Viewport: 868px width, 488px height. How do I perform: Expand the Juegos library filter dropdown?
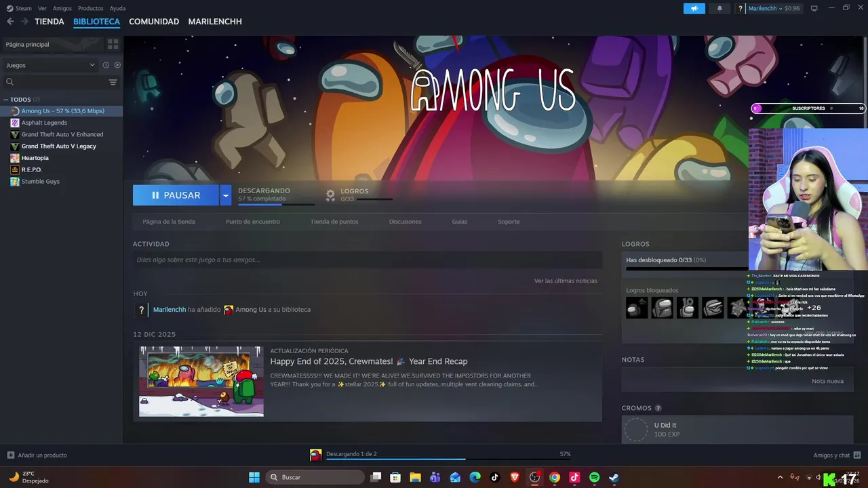[92, 65]
